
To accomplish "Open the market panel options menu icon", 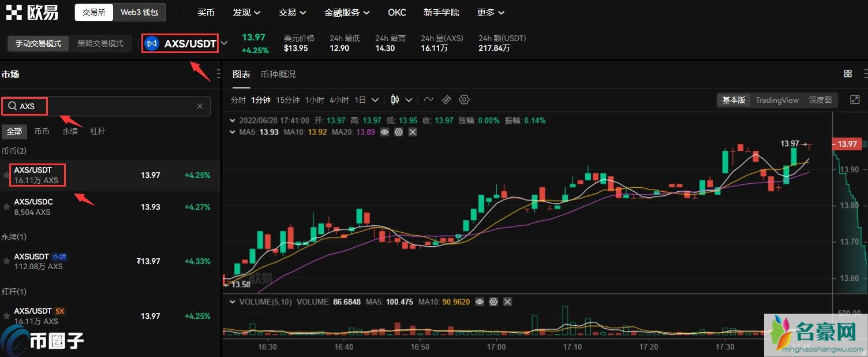I will tap(218, 74).
